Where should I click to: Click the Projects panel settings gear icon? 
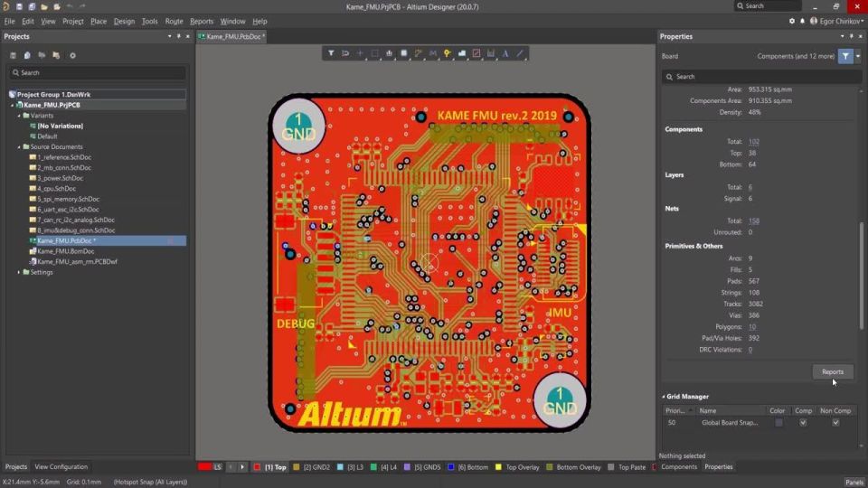coord(72,55)
